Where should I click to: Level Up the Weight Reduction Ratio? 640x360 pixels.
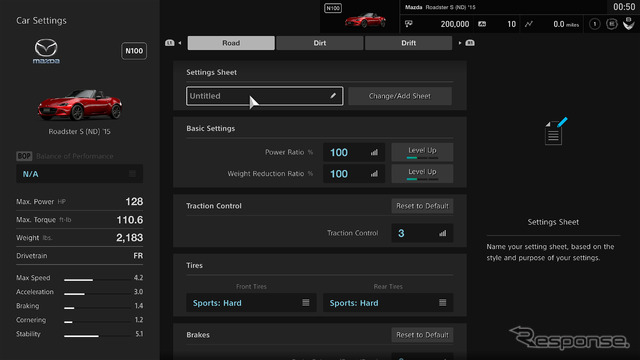[x=422, y=173]
